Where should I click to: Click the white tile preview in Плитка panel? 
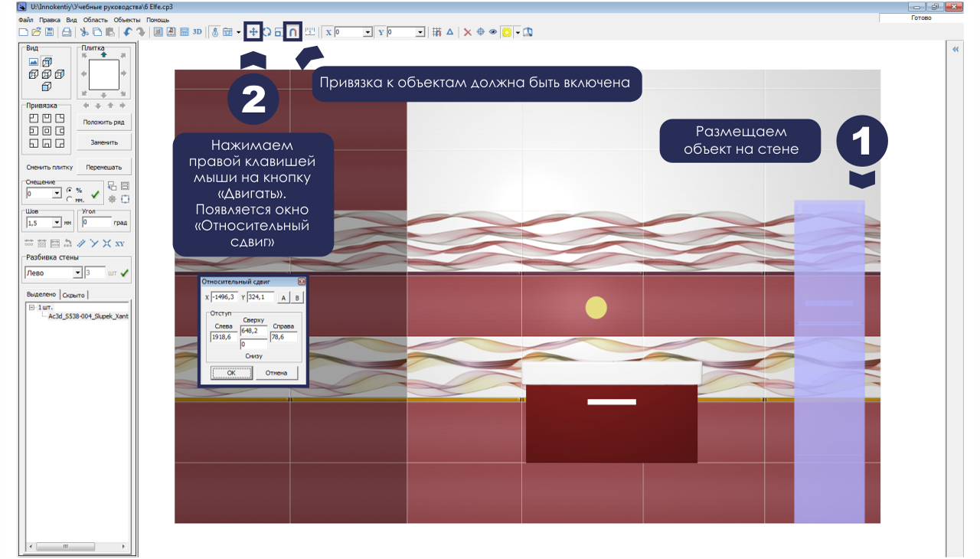pyautogui.click(x=104, y=75)
